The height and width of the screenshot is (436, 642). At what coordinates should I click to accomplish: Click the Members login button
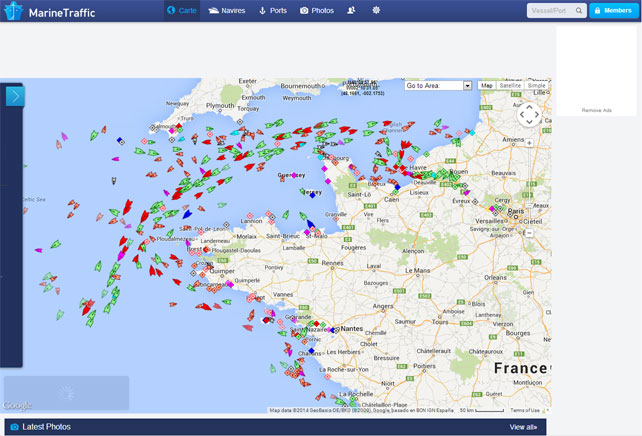[612, 11]
